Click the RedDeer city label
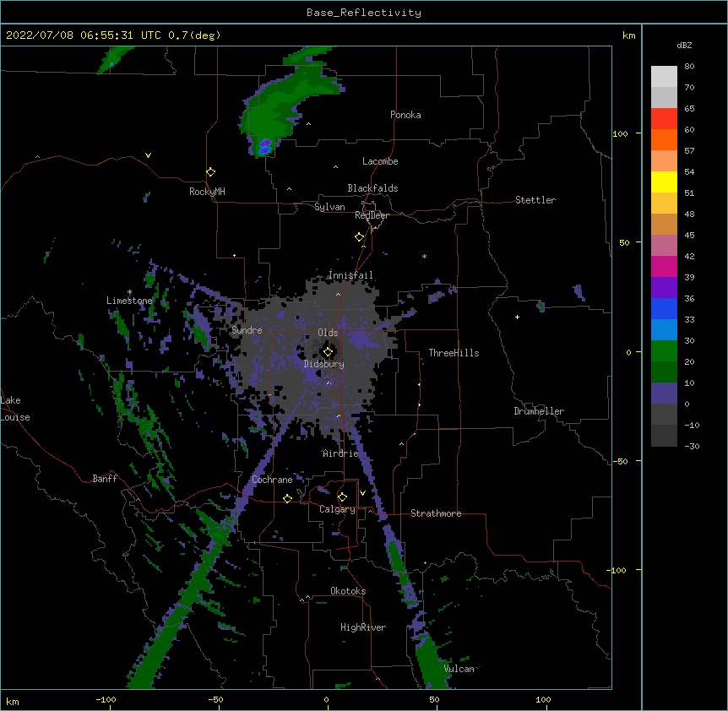The image size is (728, 711). [x=372, y=215]
